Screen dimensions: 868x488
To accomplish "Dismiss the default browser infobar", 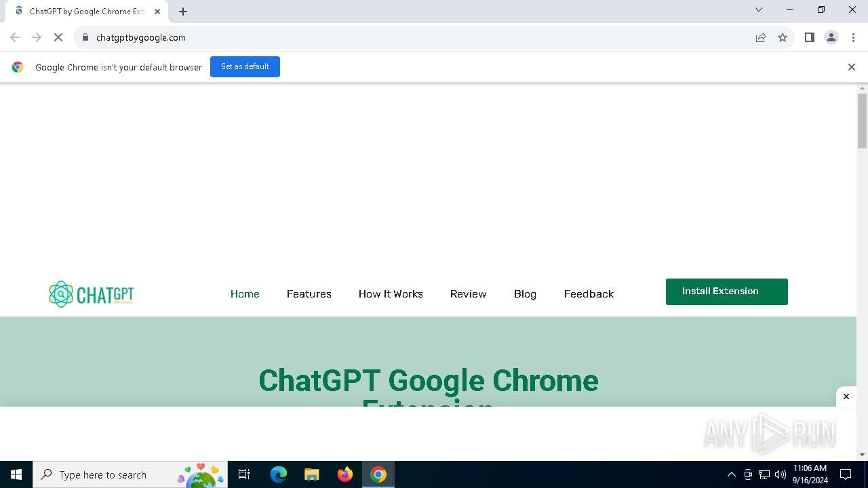I will (852, 67).
